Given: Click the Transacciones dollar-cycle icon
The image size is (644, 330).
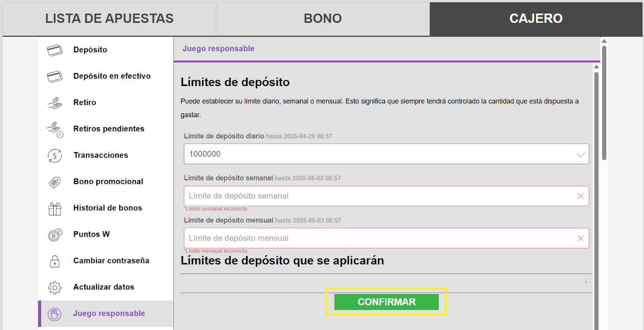Looking at the screenshot, I should (x=55, y=156).
